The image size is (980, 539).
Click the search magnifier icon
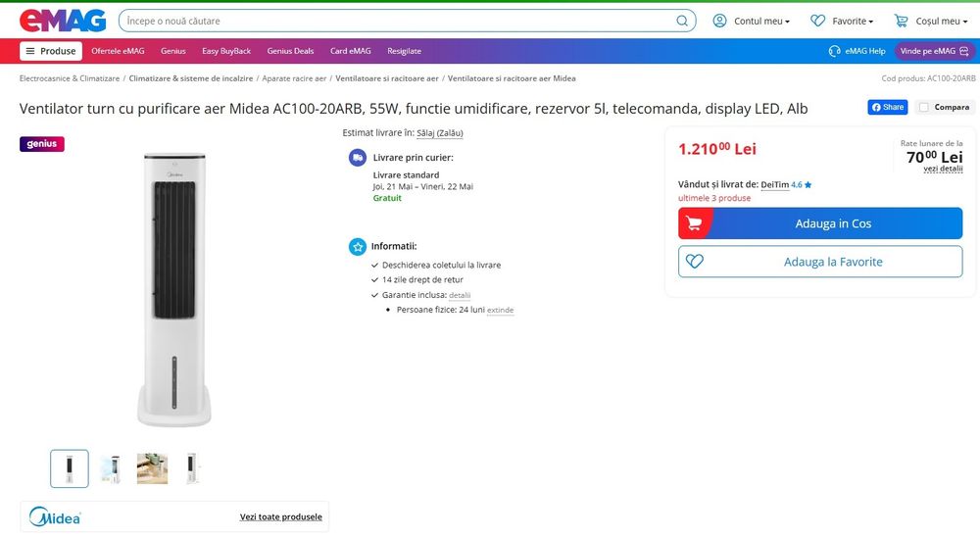(682, 21)
